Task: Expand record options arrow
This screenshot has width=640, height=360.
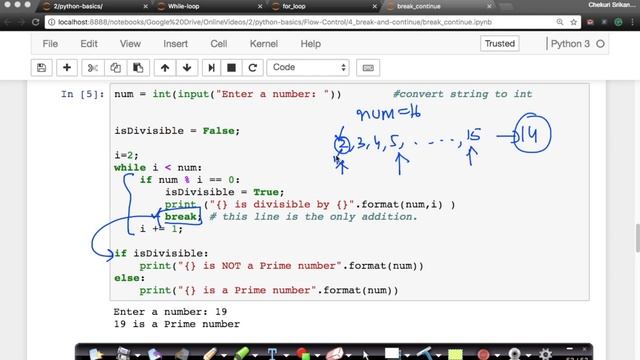Action: pyautogui.click(x=497, y=356)
